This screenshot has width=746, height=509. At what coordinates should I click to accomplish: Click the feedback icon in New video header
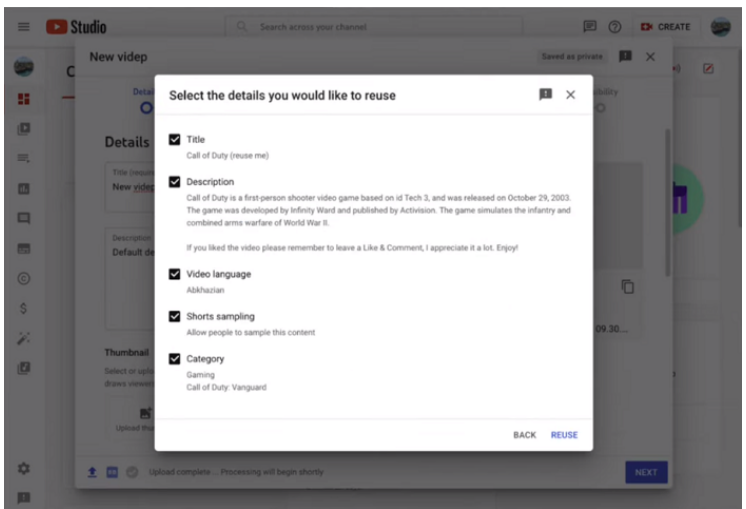click(x=625, y=57)
